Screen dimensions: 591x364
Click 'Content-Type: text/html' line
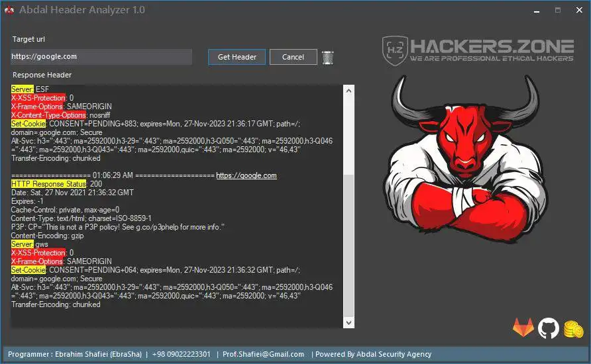(x=81, y=218)
